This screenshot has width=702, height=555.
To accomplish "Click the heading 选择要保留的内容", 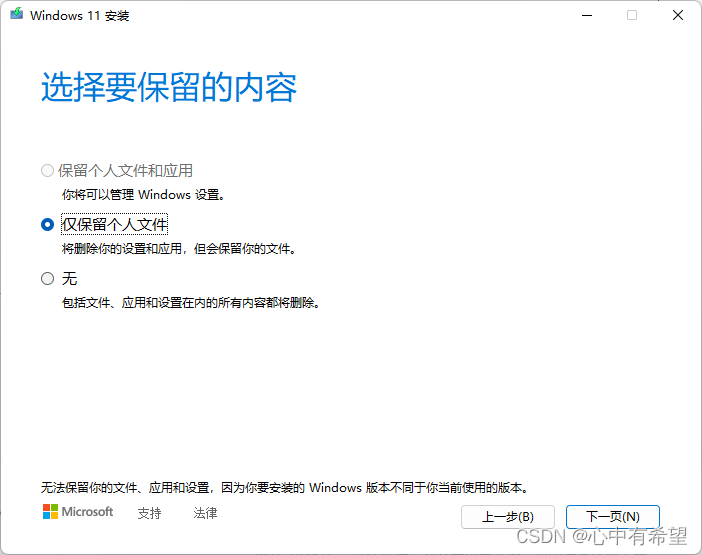I will click(169, 87).
